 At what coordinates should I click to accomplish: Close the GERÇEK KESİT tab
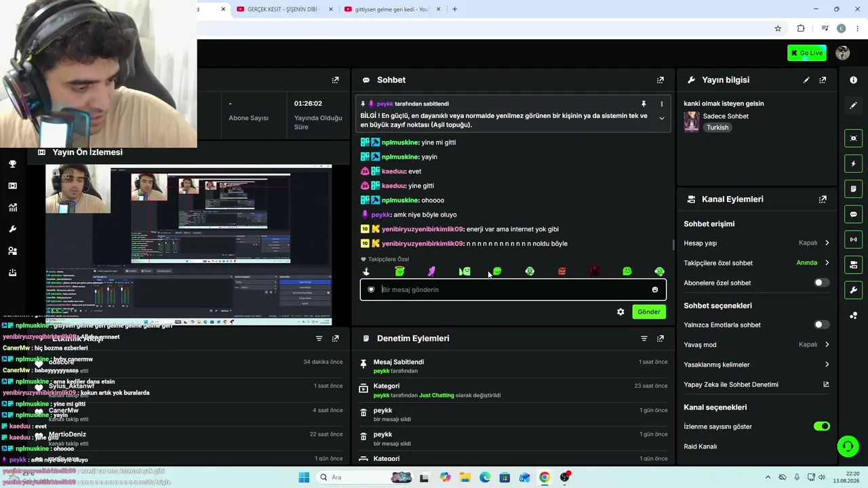(x=331, y=9)
